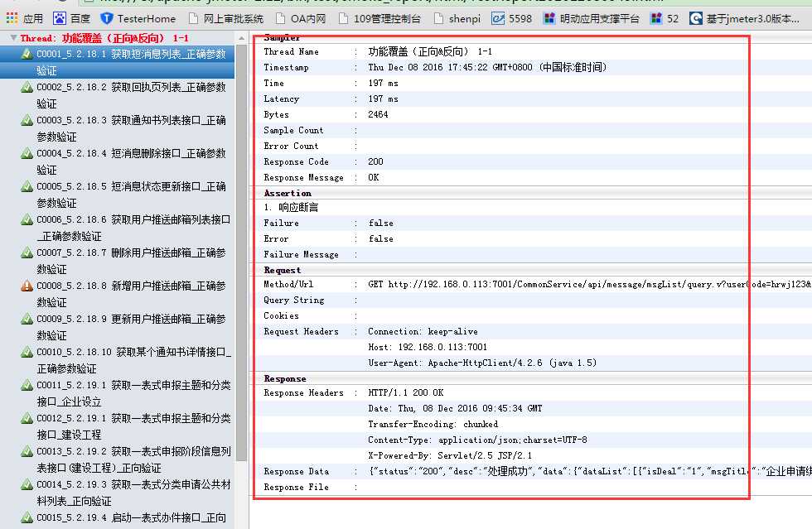Click the Timestamp value Thu Dec 08 2016

tap(487, 67)
